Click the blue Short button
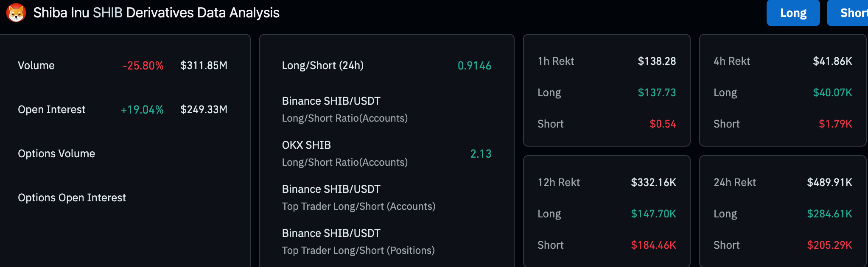This screenshot has width=868, height=267. (x=848, y=13)
